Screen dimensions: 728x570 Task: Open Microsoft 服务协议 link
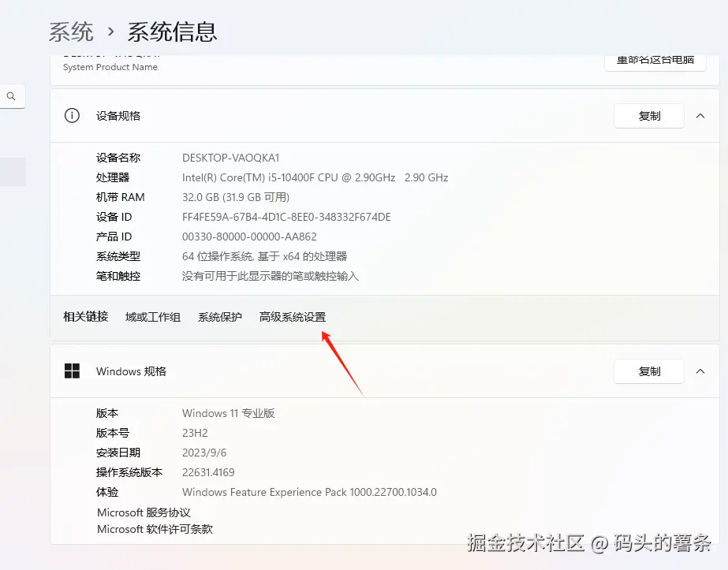point(144,512)
